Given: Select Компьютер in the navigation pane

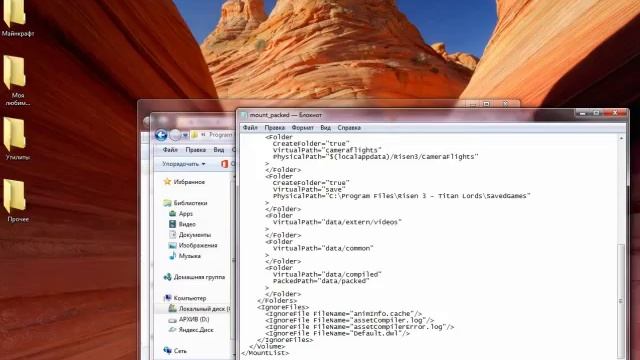Looking at the screenshot, I should [190, 298].
